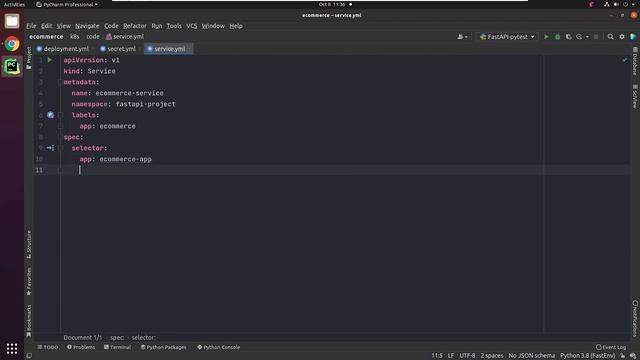
Task: Open the Help menu
Action: pos(236,26)
